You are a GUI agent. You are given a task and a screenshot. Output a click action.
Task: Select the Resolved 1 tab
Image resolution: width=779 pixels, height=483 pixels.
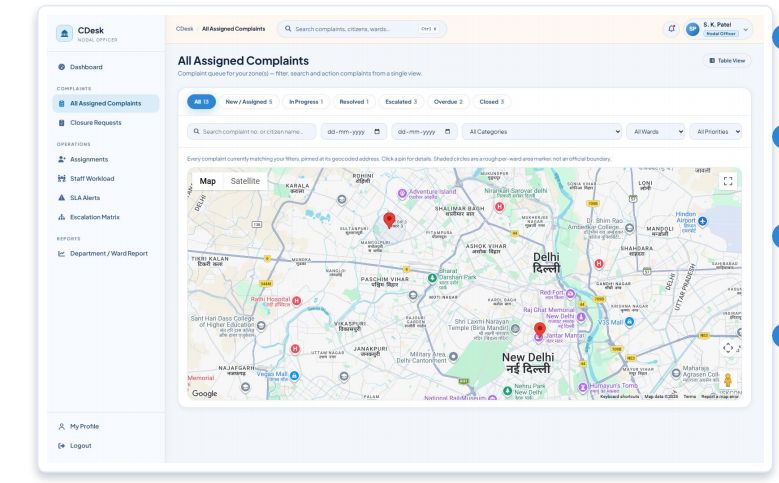pos(354,102)
